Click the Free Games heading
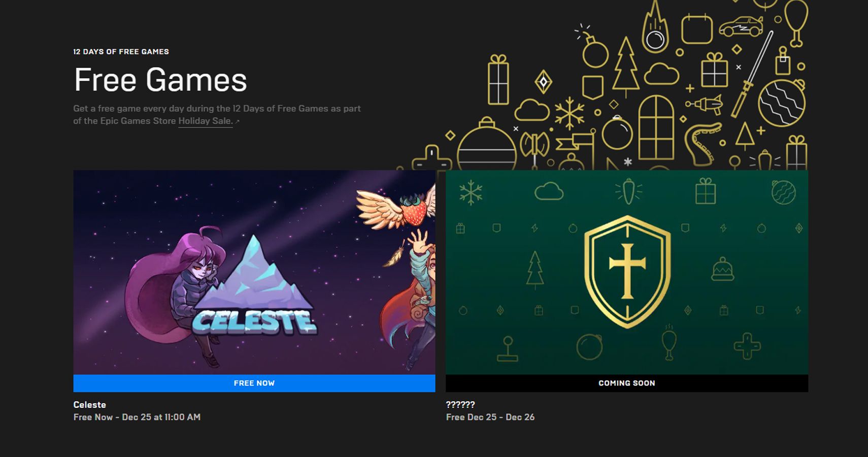This screenshot has width=868, height=457. 160,80
